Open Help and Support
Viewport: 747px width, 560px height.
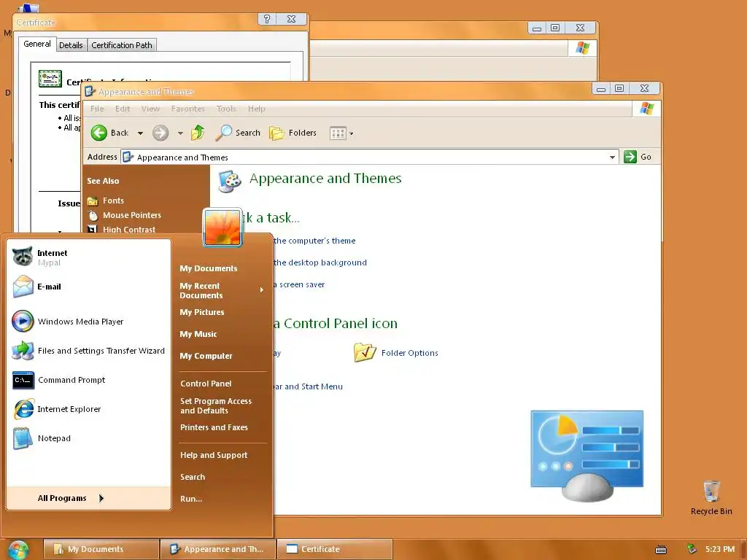(x=214, y=455)
